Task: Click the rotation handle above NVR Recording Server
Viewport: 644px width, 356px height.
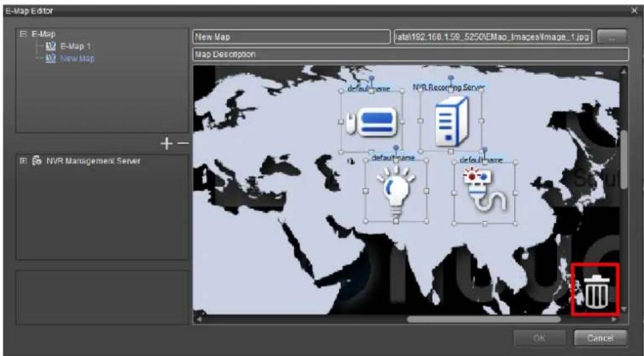Action: [451, 78]
